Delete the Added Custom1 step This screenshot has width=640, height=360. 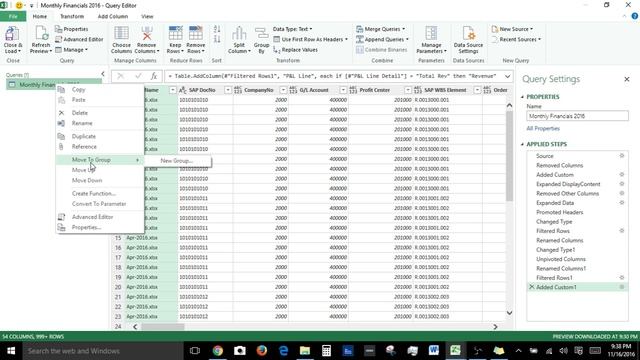coord(531,287)
